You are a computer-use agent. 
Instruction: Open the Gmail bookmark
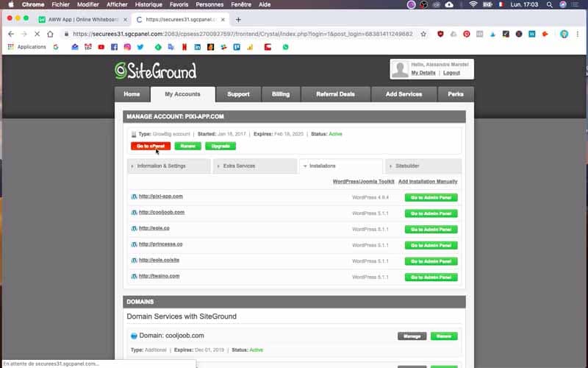click(x=88, y=47)
